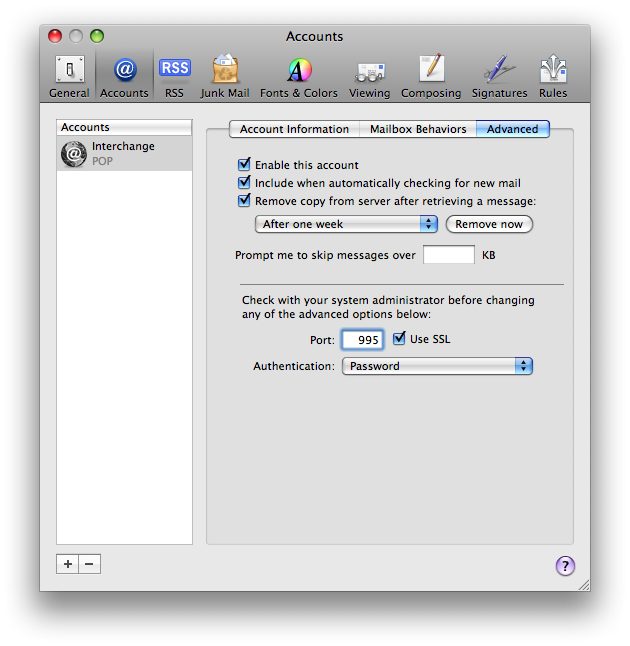Toggle Remove copy from server checkbox
Viewport: 630px width, 646px height.
[244, 201]
